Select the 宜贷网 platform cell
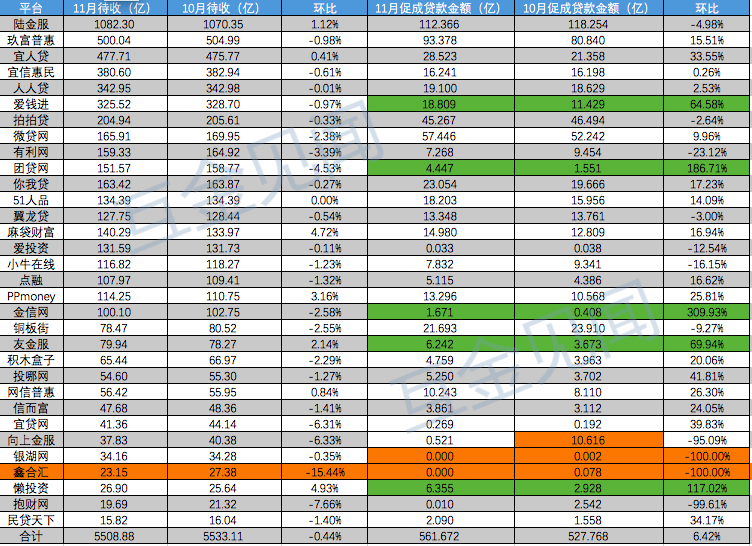752x546 pixels. click(x=31, y=424)
